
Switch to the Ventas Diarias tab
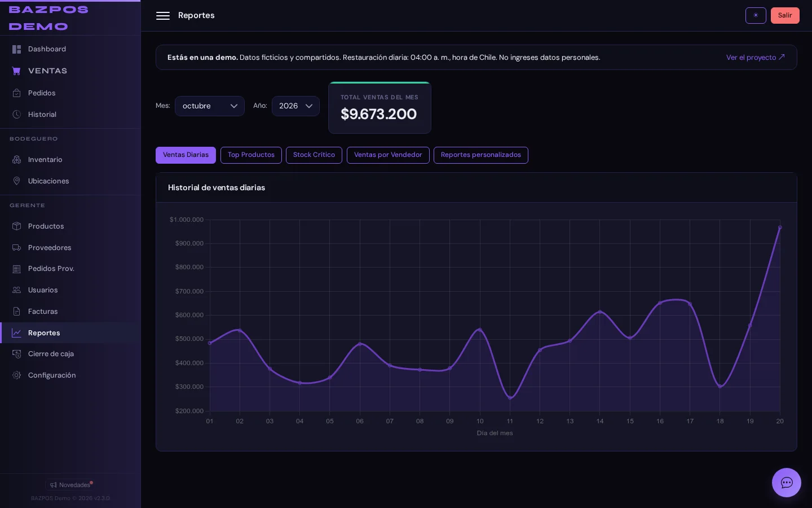186,155
